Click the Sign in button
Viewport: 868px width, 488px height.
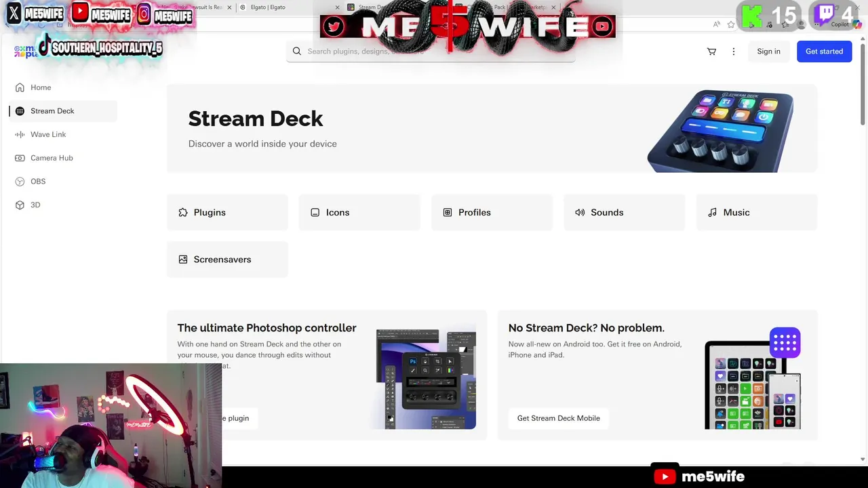tap(768, 52)
